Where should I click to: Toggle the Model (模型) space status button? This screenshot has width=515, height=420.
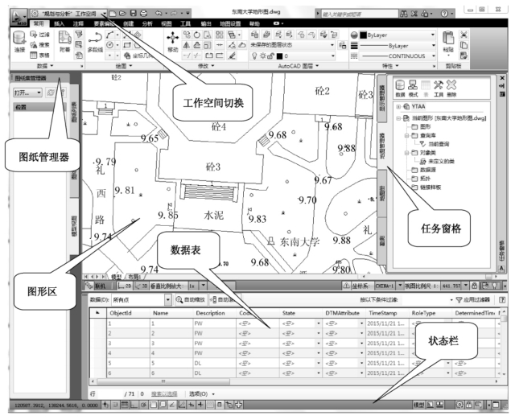point(418,405)
